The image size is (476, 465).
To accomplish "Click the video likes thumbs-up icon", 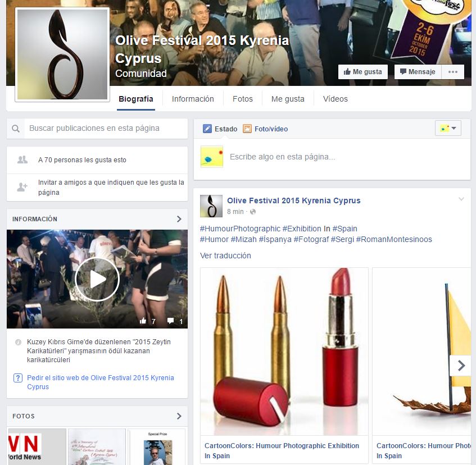I will click(143, 321).
